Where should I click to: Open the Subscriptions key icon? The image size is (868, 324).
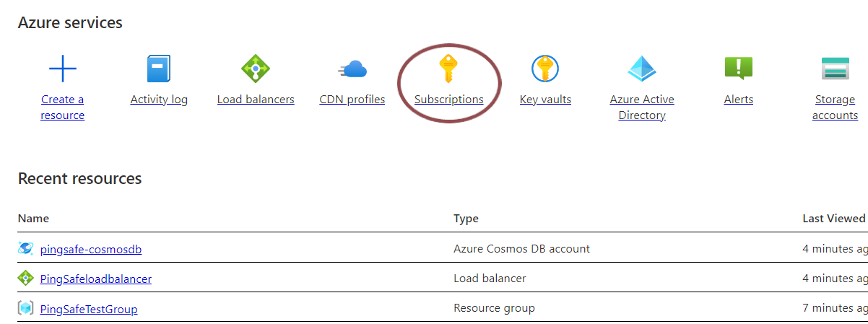(x=448, y=69)
